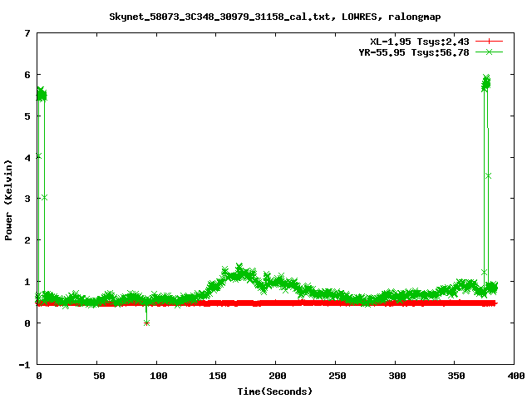Click the x-axis tick label 200

coord(278,376)
